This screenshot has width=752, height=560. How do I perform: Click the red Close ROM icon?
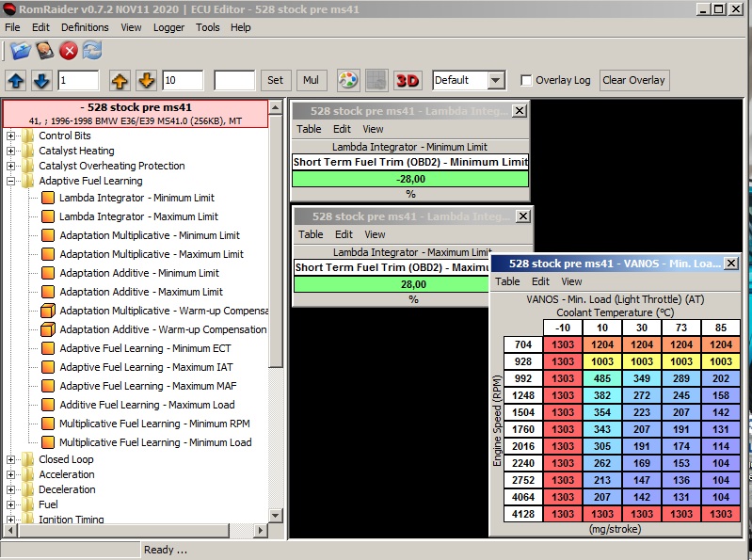(69, 50)
